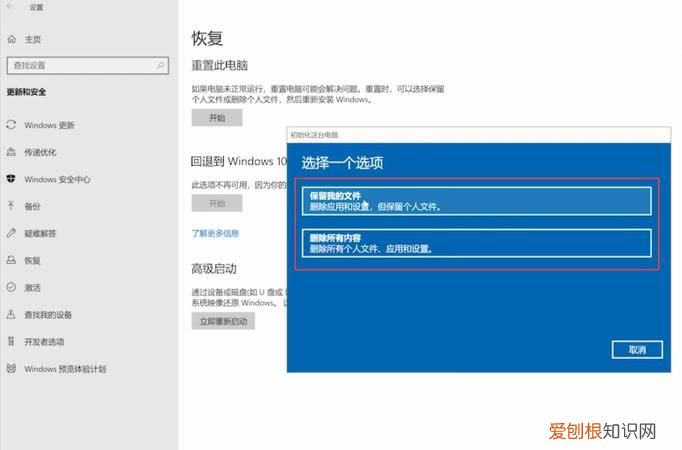Open the 主页 label in the sidebar
The width and height of the screenshot is (682, 450).
pos(33,40)
